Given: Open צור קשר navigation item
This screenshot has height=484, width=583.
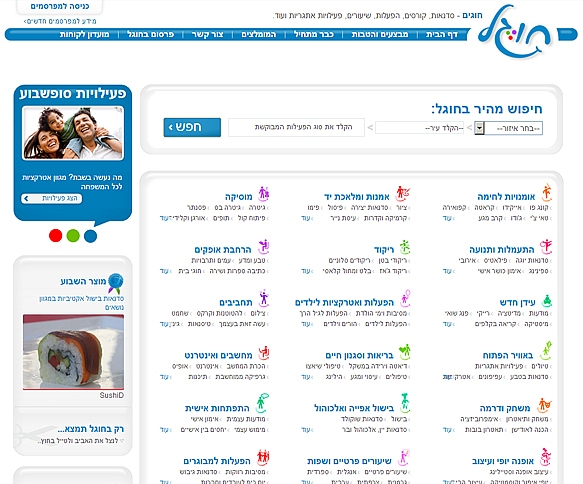Looking at the screenshot, I should (207, 35).
